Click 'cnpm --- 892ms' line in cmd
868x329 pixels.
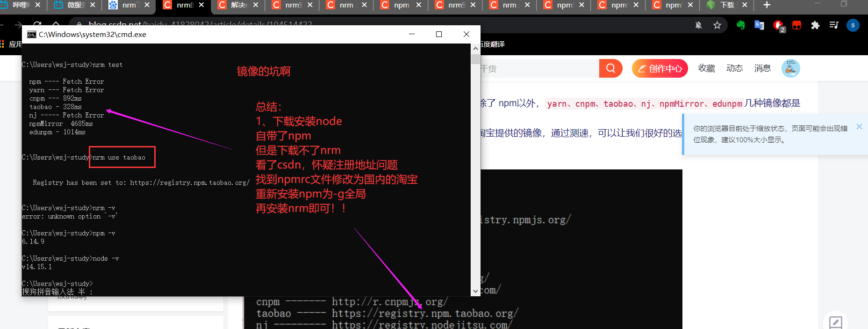56,98
